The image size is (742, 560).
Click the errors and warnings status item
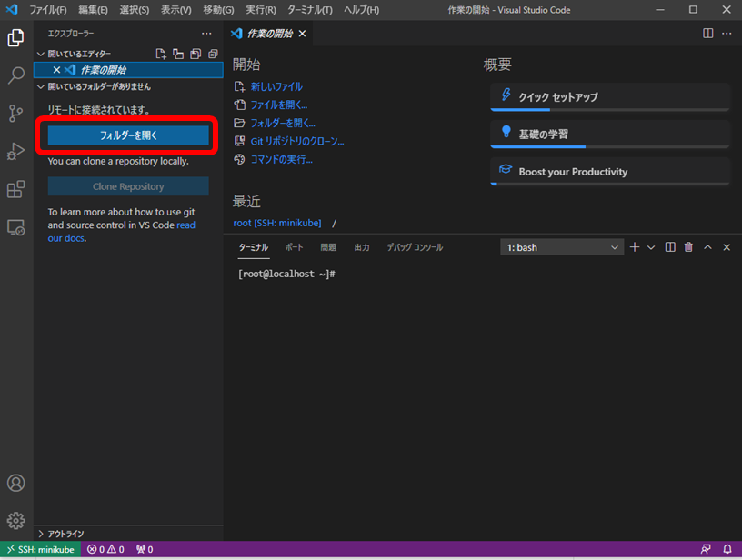(x=106, y=549)
